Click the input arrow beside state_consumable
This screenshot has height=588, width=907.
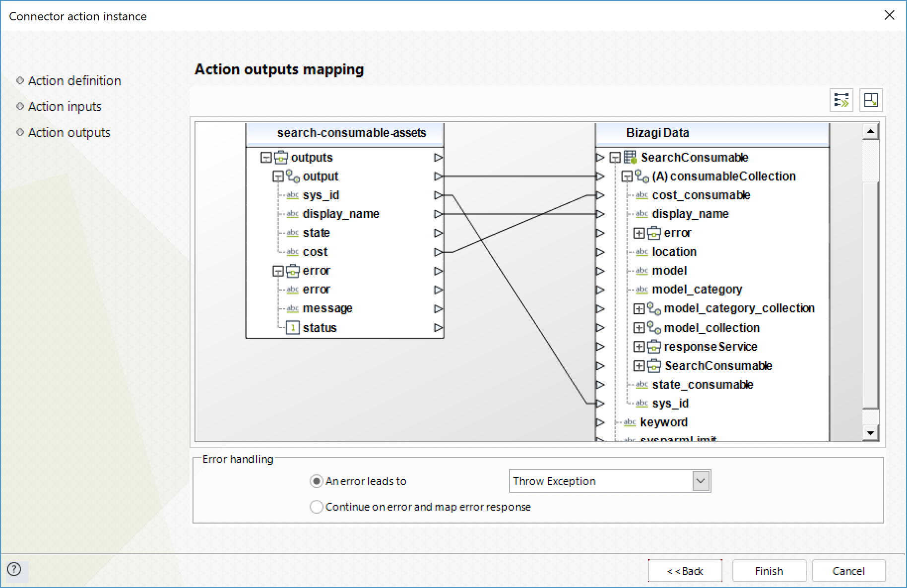click(x=600, y=385)
